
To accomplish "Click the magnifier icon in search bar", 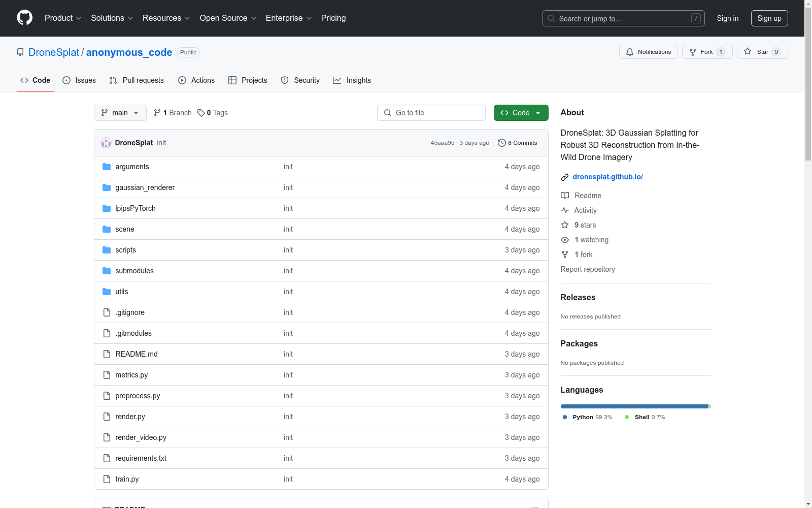I will pyautogui.click(x=551, y=18).
